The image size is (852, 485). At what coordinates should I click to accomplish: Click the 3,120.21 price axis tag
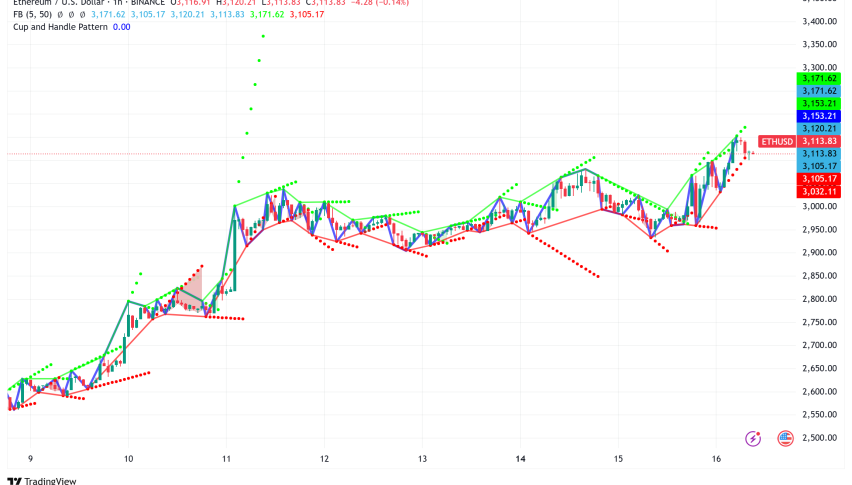819,128
